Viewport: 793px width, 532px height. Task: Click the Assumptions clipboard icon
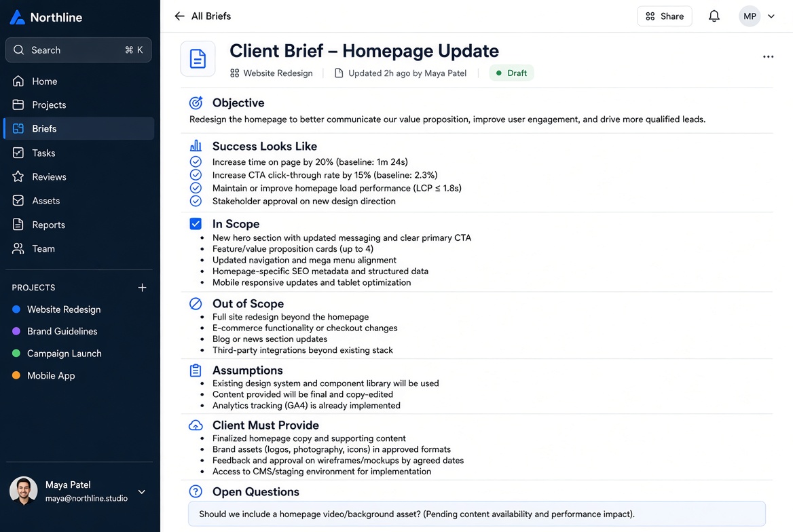coord(196,370)
